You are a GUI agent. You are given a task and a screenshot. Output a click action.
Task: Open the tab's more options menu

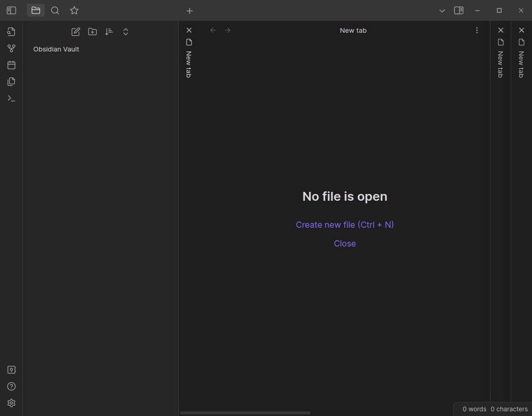(x=477, y=30)
